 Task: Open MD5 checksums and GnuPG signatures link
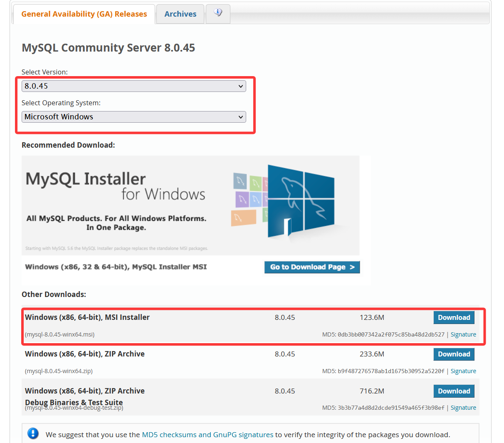point(208,435)
